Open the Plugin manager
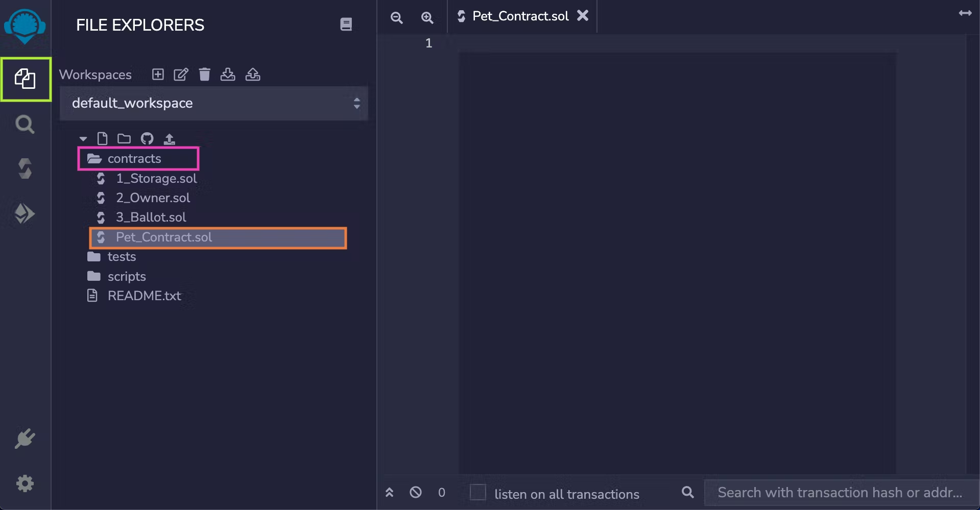The width and height of the screenshot is (980, 510). (25, 439)
